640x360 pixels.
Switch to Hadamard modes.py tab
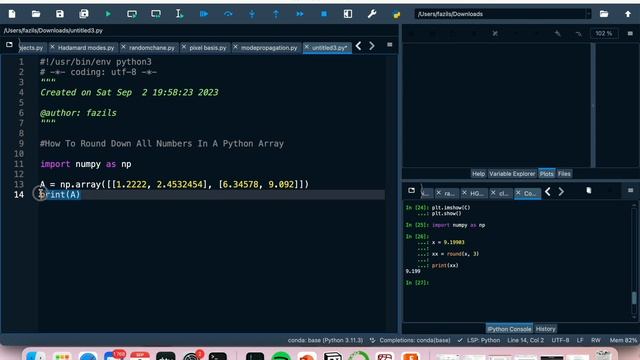86,48
